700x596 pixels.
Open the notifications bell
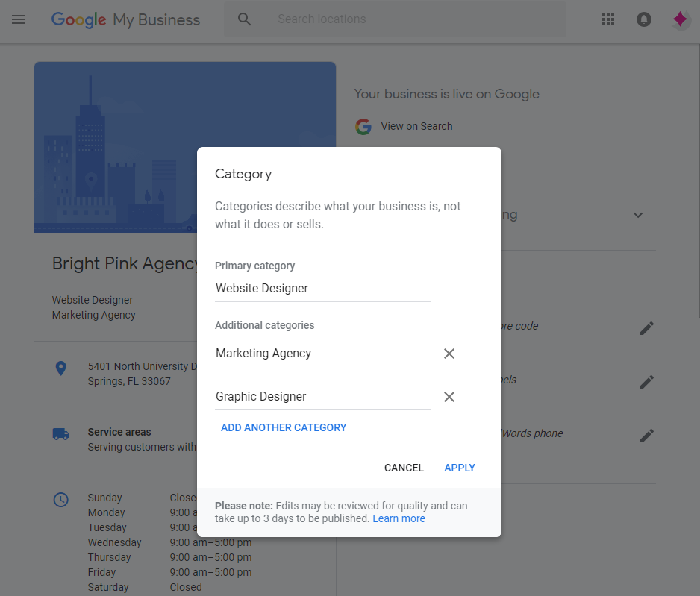pos(644,19)
